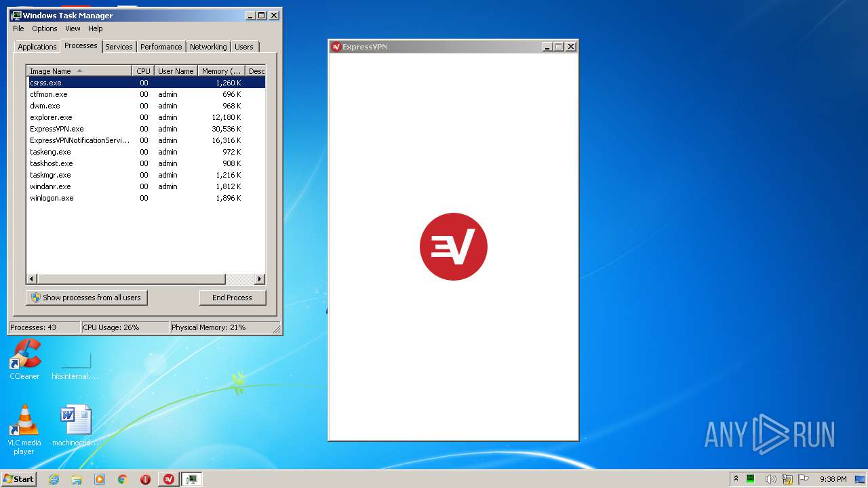Viewport: 868px width, 488px height.
Task: Select the taskhost.exe process row
Action: pos(146,163)
